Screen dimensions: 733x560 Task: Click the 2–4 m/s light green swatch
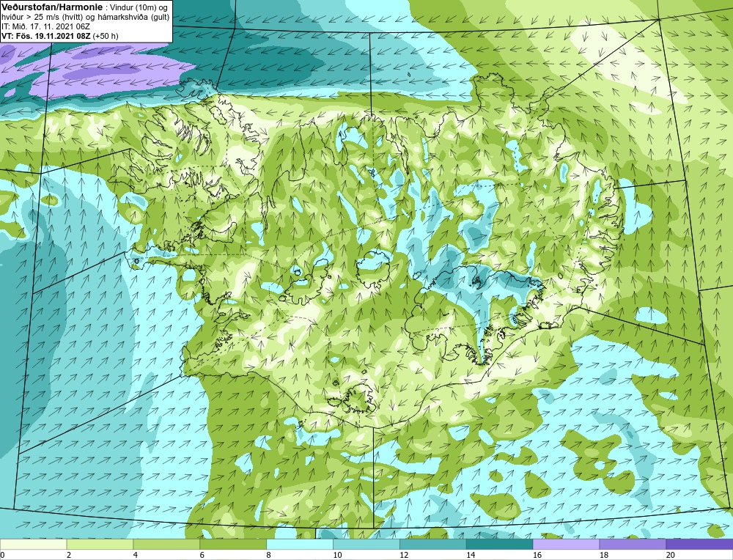100,545
